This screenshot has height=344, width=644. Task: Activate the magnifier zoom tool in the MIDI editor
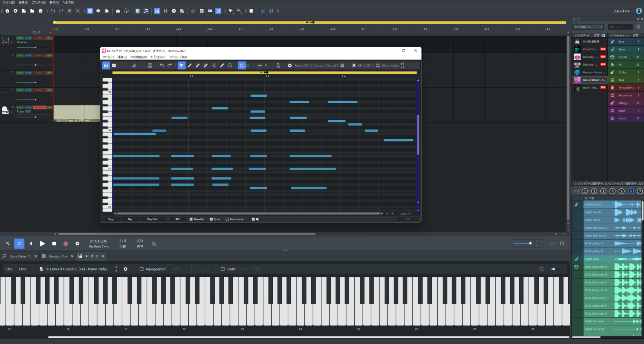tap(230, 65)
